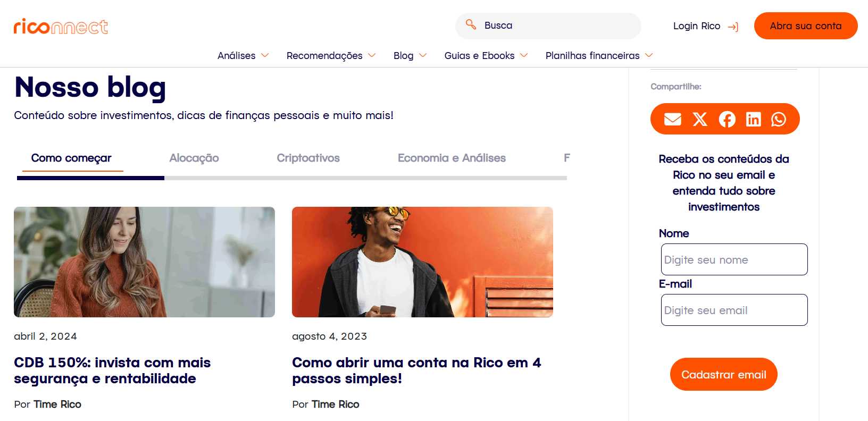Screen dimensions: 868x421
Task: Focus the Digite seu nome field
Action: pos(734,259)
